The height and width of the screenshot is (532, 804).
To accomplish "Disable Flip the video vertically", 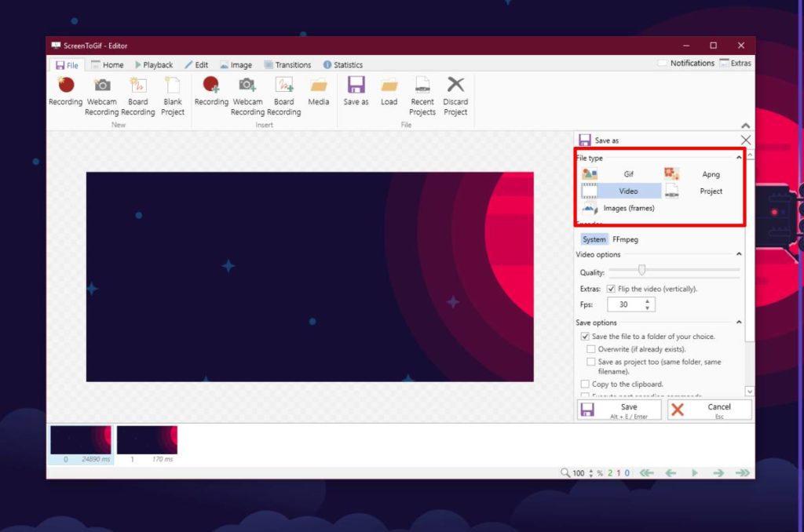I will (x=610, y=288).
